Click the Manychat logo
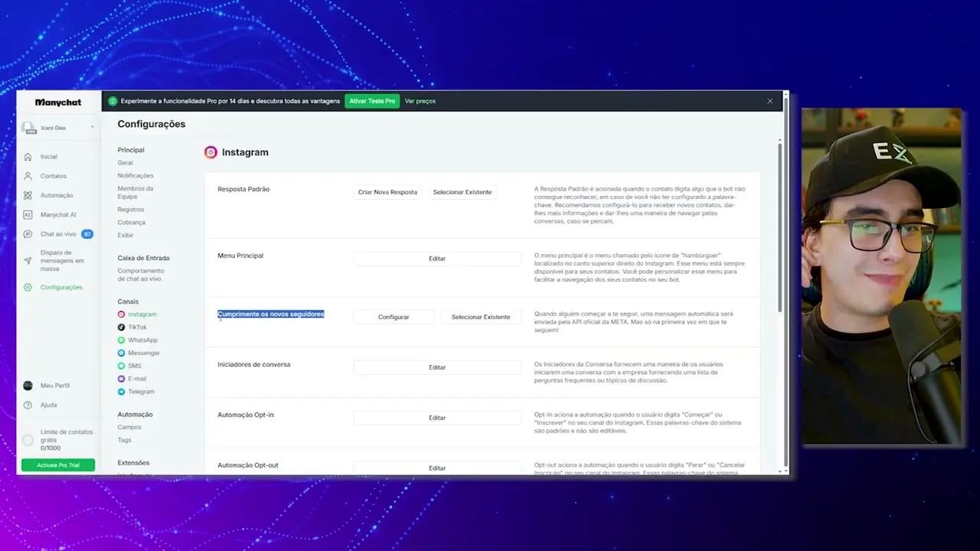The image size is (980, 551). point(58,103)
